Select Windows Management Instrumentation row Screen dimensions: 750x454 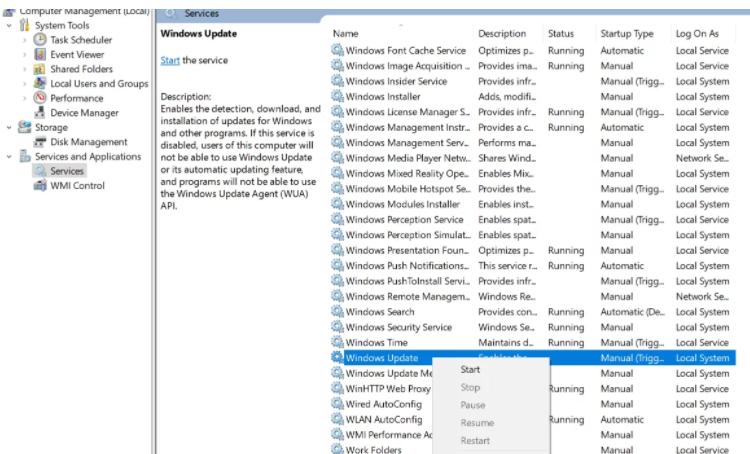pyautogui.click(x=532, y=127)
